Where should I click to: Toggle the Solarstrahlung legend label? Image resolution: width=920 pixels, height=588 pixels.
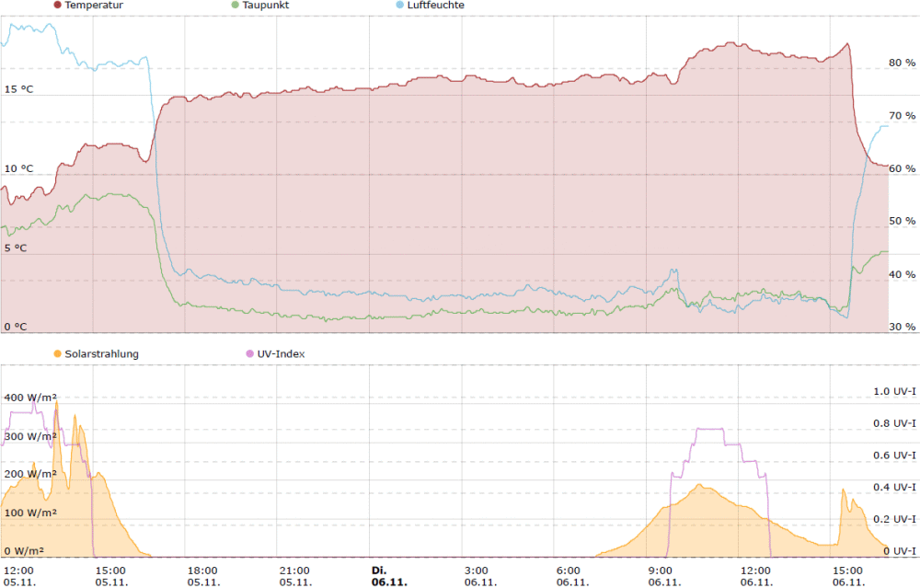(101, 353)
